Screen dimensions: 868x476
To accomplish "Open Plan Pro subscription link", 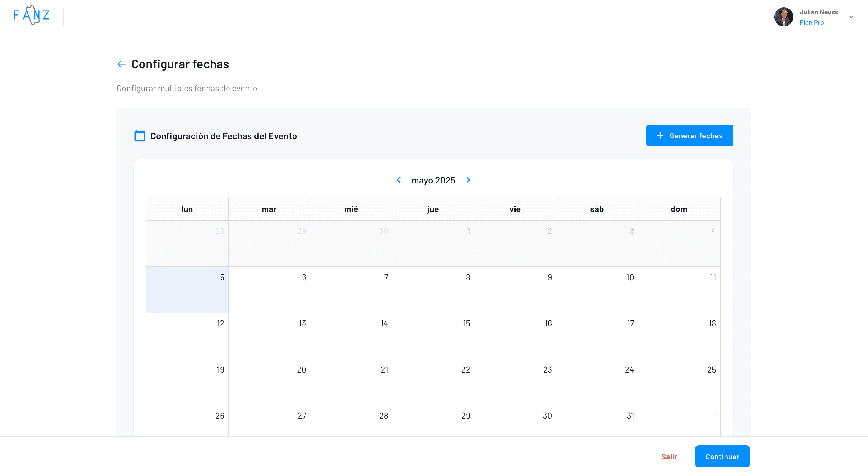I will [812, 22].
